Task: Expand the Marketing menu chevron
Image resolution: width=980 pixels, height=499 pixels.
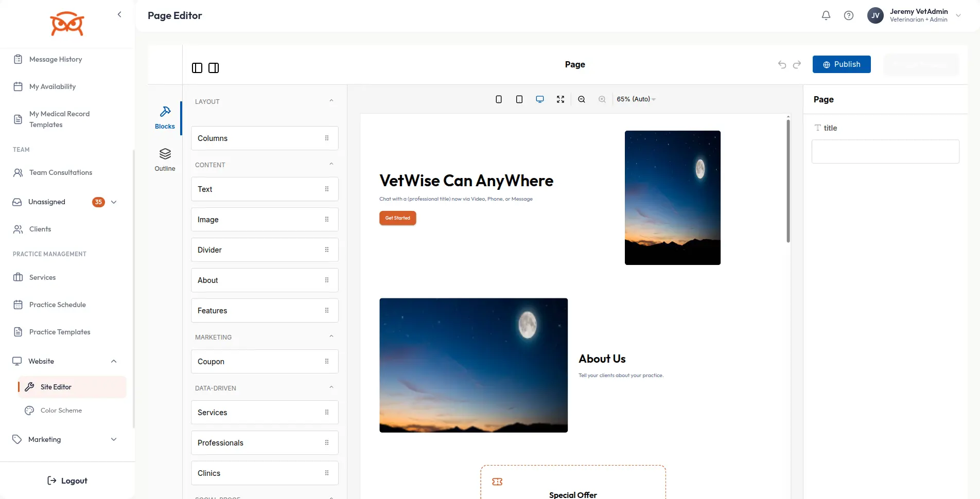Action: pos(114,439)
